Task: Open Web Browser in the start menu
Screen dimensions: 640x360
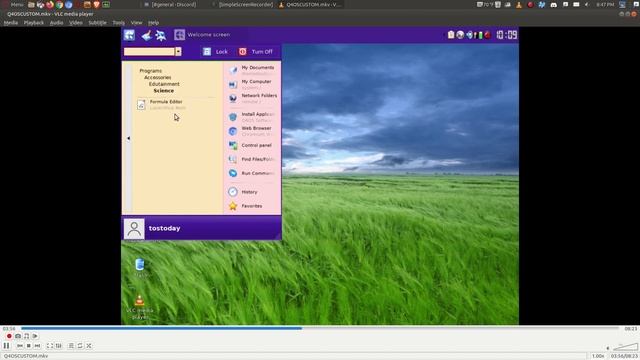Action: coord(251,131)
